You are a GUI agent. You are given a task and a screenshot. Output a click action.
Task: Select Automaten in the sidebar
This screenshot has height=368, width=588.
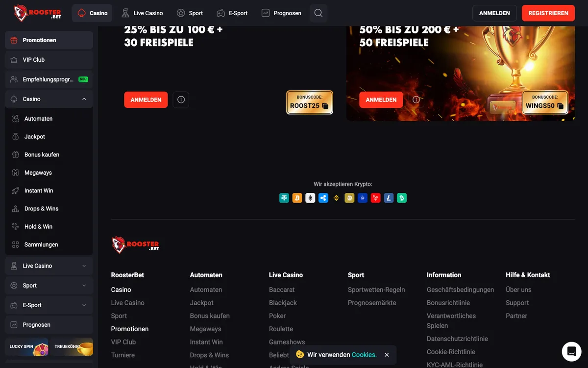click(x=49, y=119)
